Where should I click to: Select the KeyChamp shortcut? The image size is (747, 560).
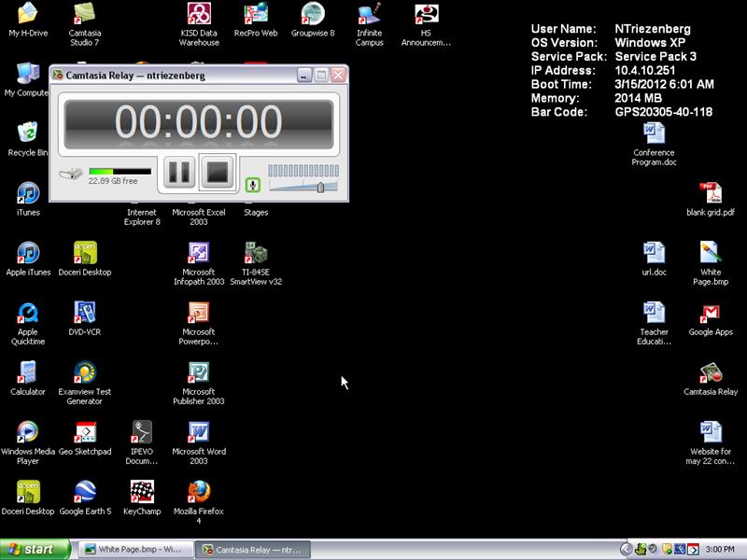[142, 498]
